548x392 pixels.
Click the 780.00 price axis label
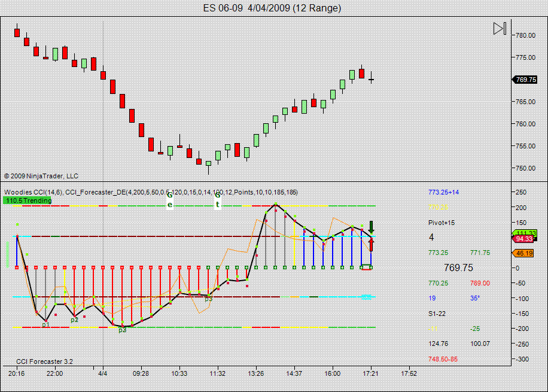pyautogui.click(x=525, y=35)
